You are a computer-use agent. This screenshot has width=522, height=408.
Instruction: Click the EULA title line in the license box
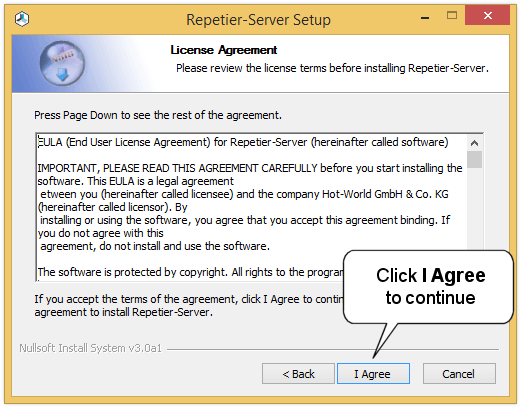point(243,142)
